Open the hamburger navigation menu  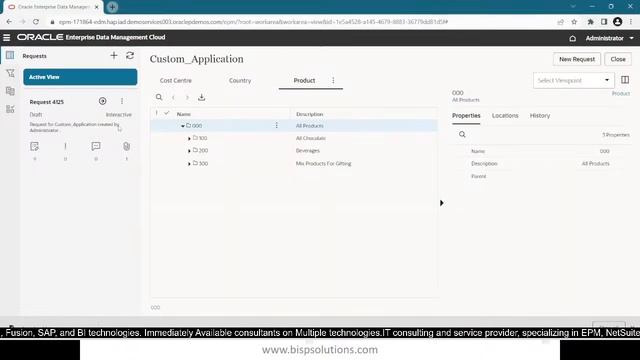7,38
